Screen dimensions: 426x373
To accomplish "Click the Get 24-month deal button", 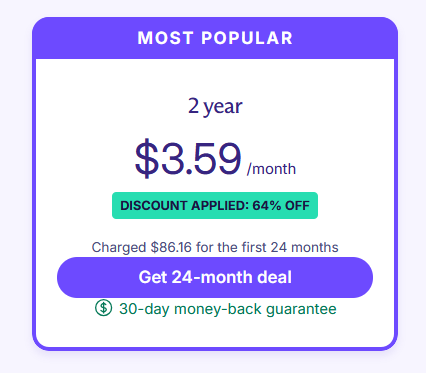I will [215, 277].
